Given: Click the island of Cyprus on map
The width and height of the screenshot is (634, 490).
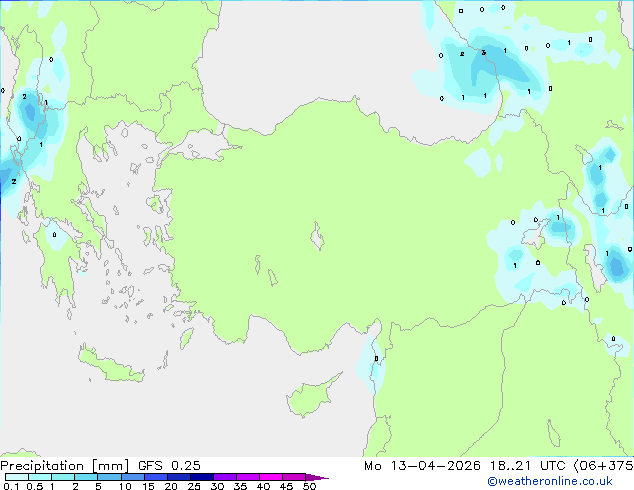Looking at the screenshot, I should (x=311, y=397).
